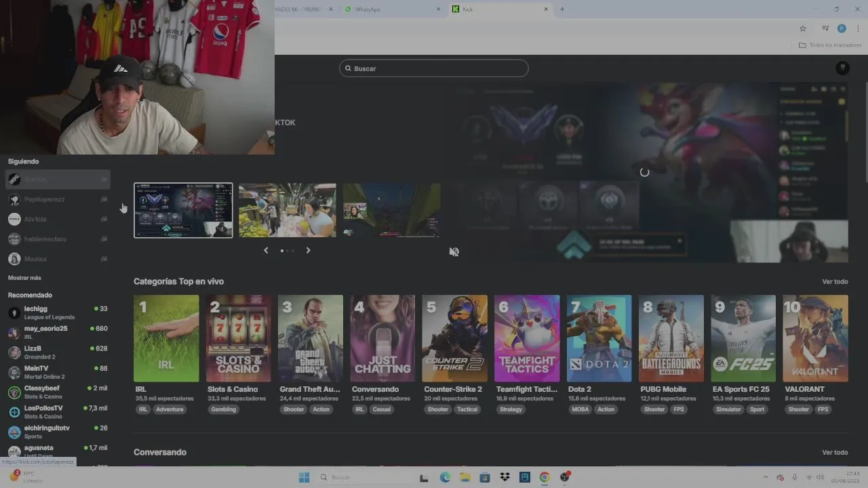This screenshot has width=868, height=488.
Task: Open the IRL category card
Action: tap(166, 338)
